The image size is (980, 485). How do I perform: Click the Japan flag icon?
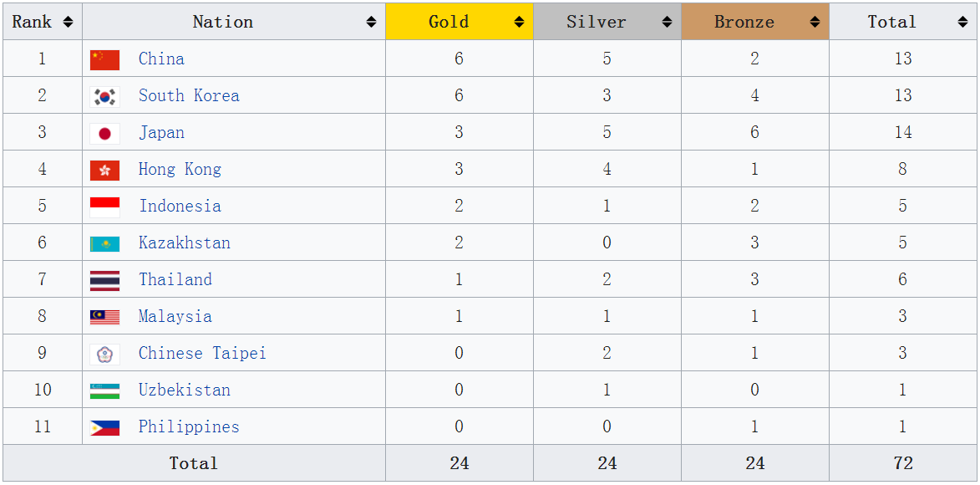[104, 133]
